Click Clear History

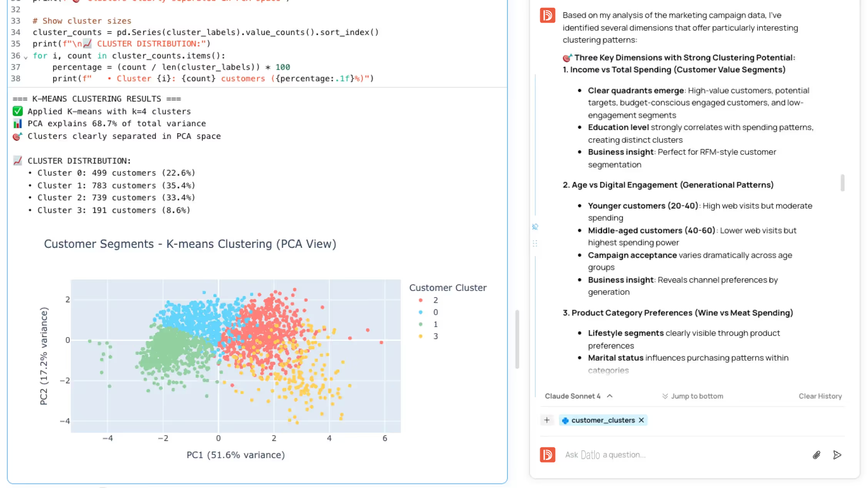coord(820,396)
